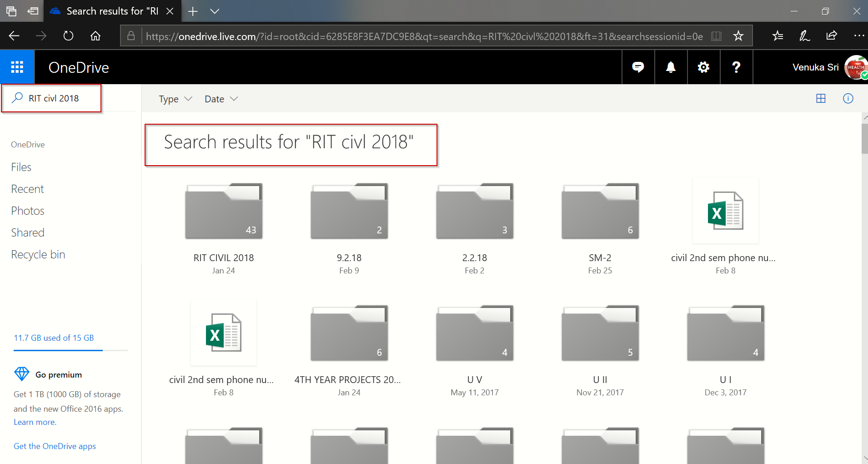This screenshot has width=868, height=464.
Task: Toggle the details info pane
Action: tap(848, 98)
